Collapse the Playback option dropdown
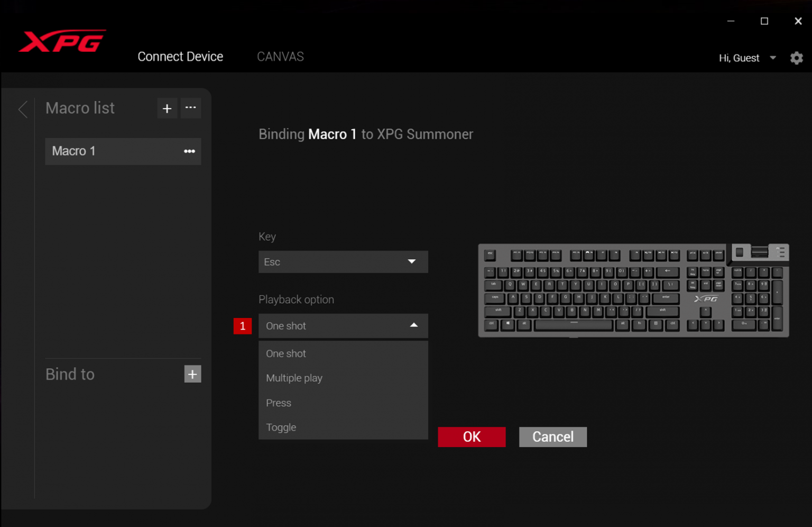Image resolution: width=812 pixels, height=527 pixels. click(413, 326)
